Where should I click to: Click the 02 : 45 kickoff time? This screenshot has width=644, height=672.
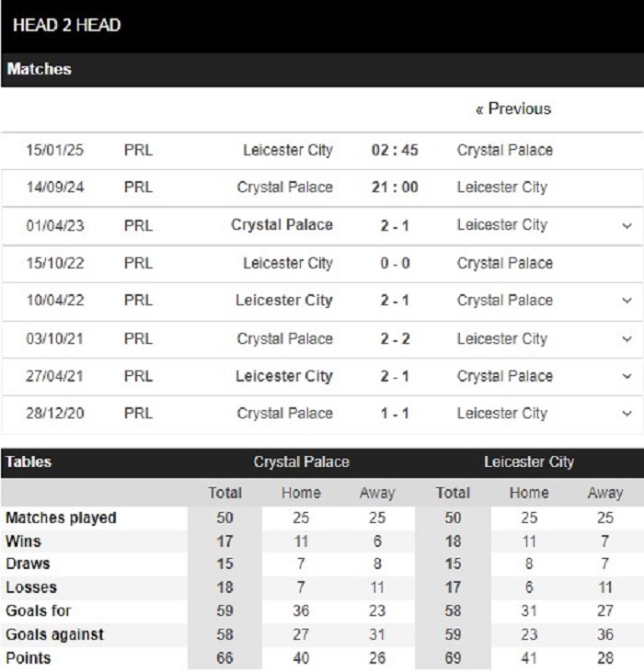pos(395,150)
